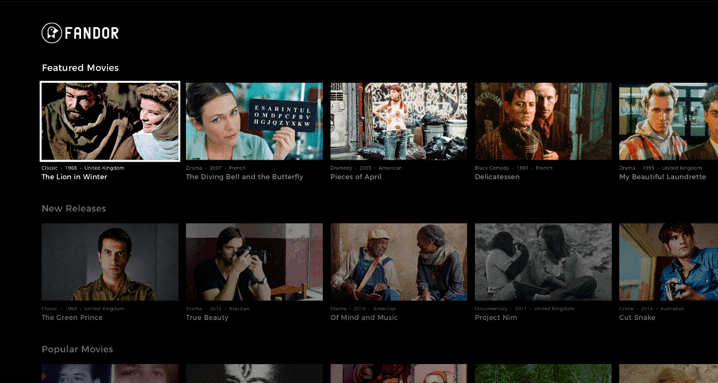Select The Green Prince thumbnail
This screenshot has height=383, width=718.
(x=110, y=262)
